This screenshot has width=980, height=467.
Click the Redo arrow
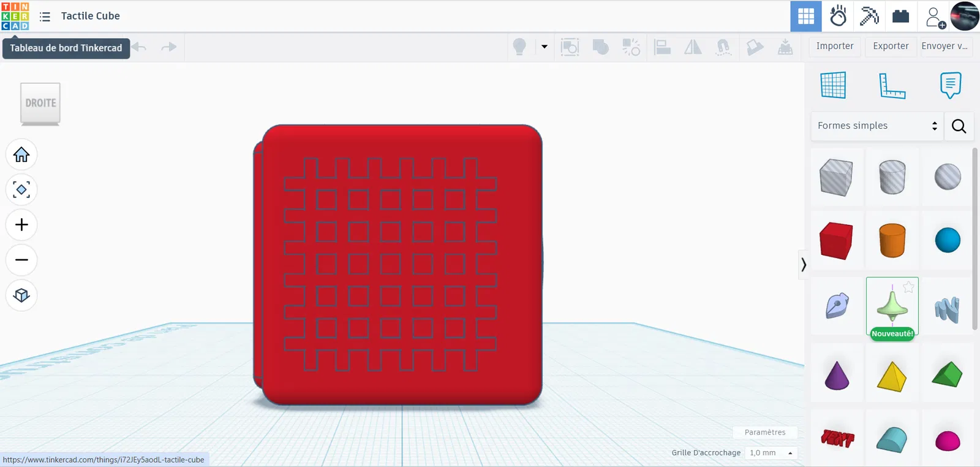pyautogui.click(x=169, y=47)
